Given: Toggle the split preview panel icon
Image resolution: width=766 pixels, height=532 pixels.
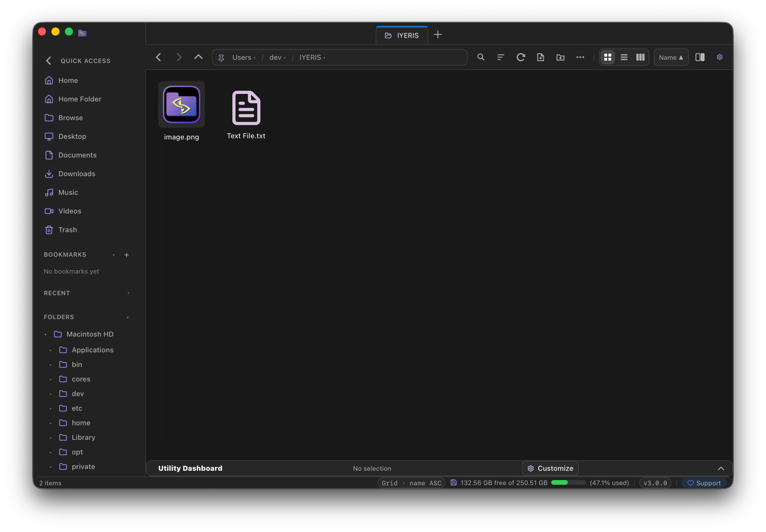Looking at the screenshot, I should 700,57.
